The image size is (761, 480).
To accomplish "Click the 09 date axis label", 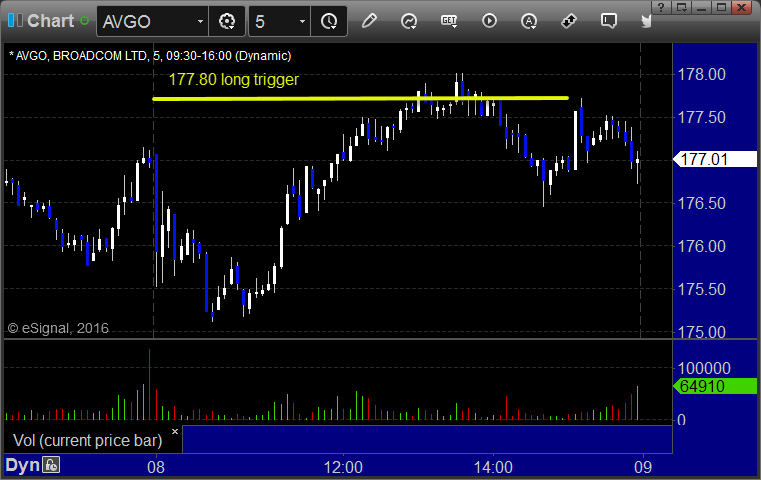I will point(643,467).
